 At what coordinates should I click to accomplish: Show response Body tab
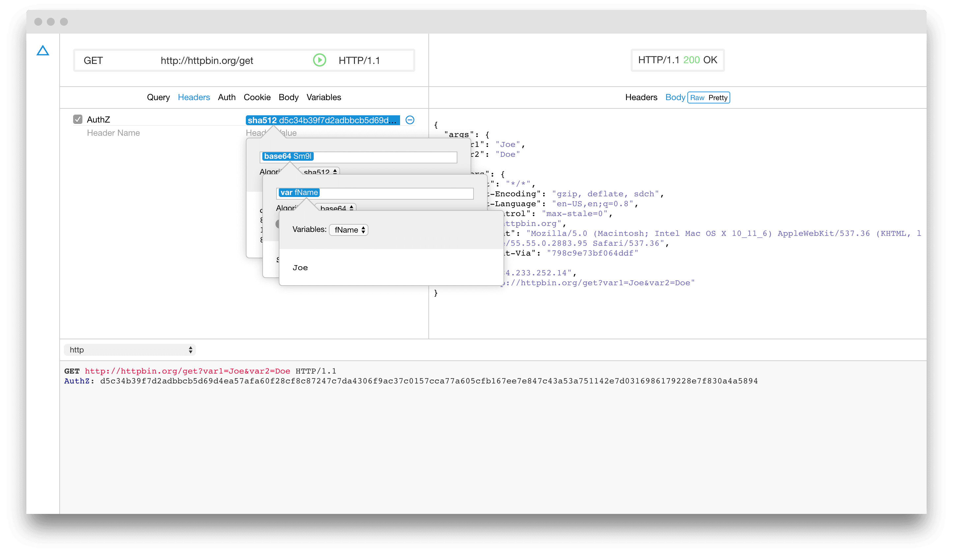click(x=675, y=97)
